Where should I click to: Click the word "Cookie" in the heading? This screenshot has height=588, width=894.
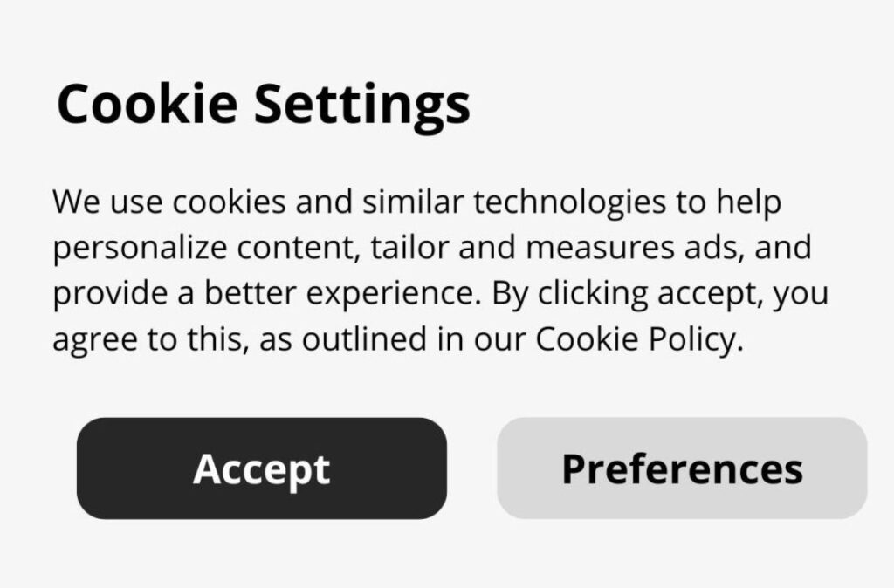[x=147, y=103]
